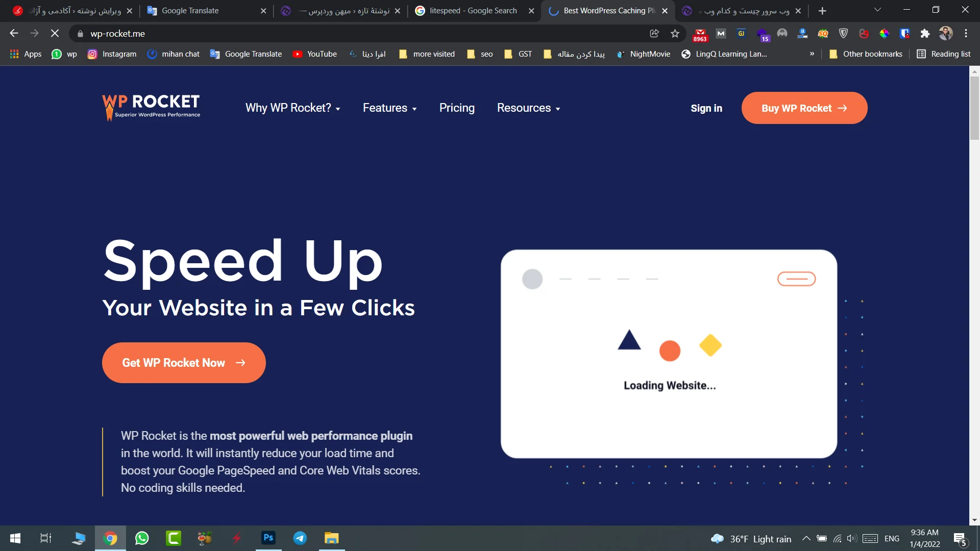Click the WhatsApp taskbar icon
The height and width of the screenshot is (551, 980).
coord(142,538)
